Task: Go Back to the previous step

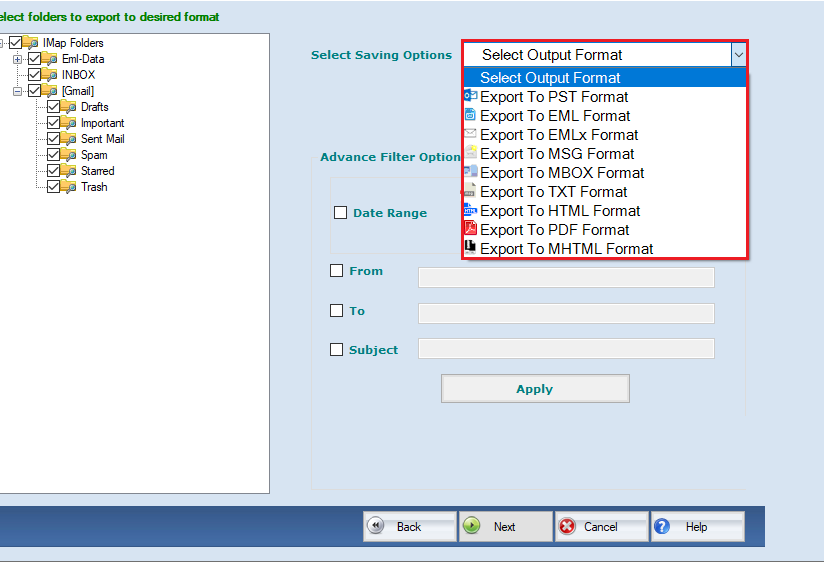Action: click(x=409, y=526)
